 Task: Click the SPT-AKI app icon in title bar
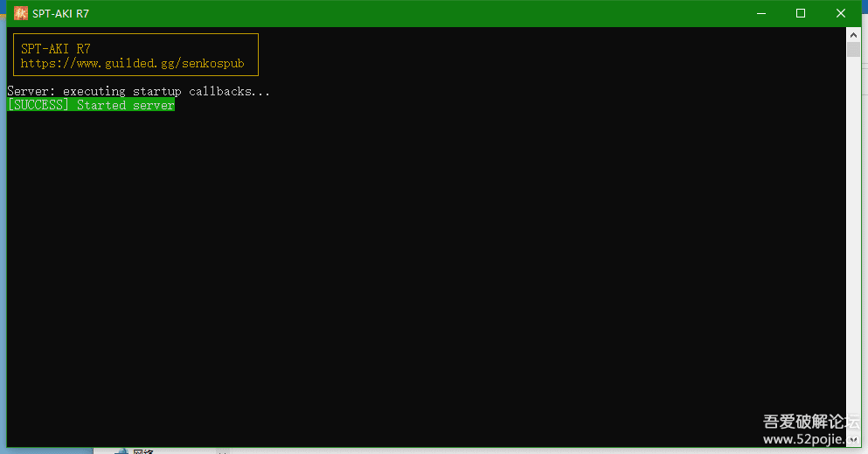(20, 13)
